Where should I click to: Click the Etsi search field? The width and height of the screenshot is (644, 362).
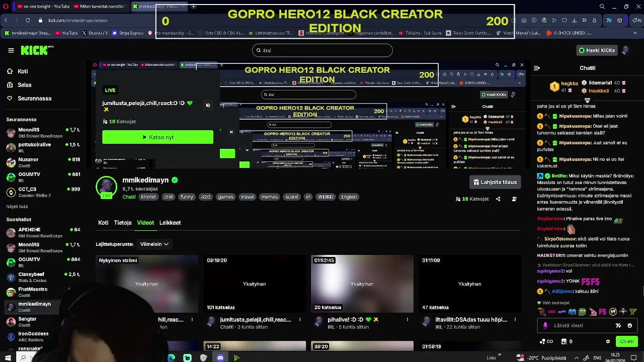coord(322,50)
